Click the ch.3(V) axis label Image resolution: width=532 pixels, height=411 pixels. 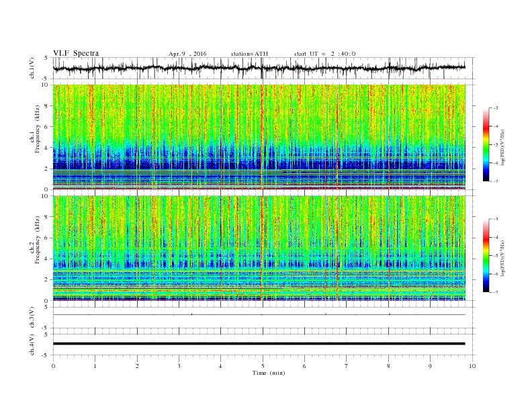pos(32,318)
